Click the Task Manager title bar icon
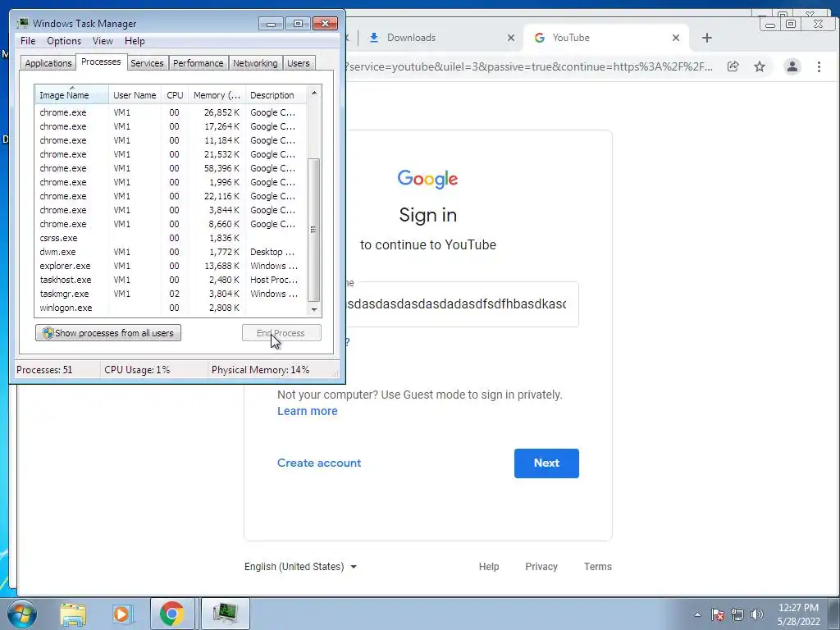Screen dimensions: 840x630 pyautogui.click(x=23, y=23)
